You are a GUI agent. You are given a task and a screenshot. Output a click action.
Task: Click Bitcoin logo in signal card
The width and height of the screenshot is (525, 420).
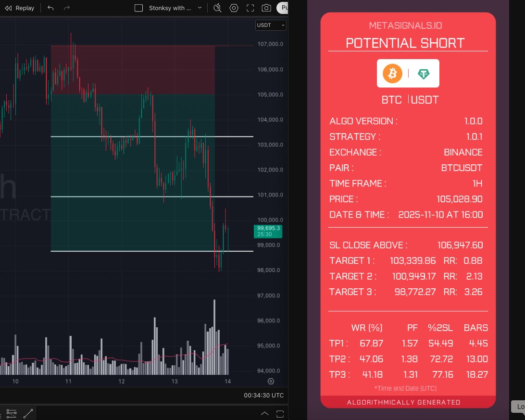click(392, 74)
